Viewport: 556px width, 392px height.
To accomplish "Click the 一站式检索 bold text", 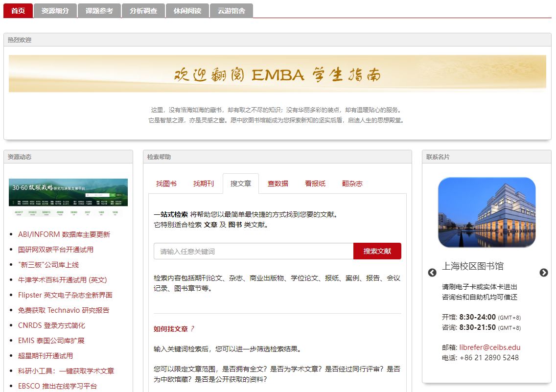I will coord(170,214).
